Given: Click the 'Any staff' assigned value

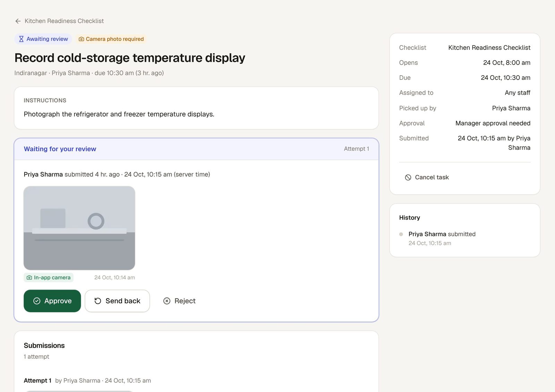Looking at the screenshot, I should click(x=518, y=93).
